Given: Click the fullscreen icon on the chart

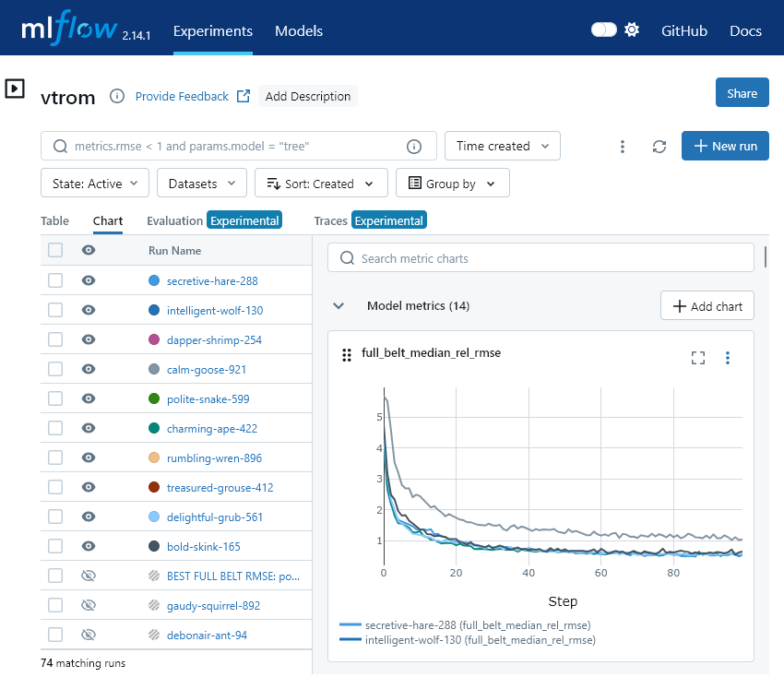Looking at the screenshot, I should (x=698, y=358).
